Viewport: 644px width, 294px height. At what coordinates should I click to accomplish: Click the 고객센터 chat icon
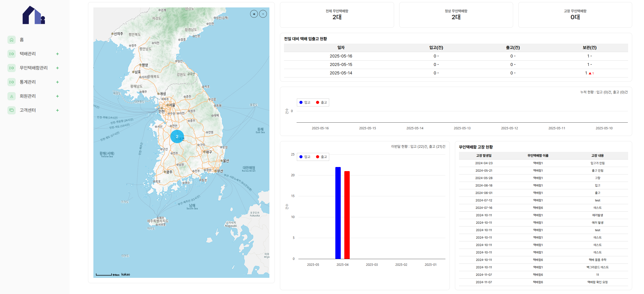[12, 110]
